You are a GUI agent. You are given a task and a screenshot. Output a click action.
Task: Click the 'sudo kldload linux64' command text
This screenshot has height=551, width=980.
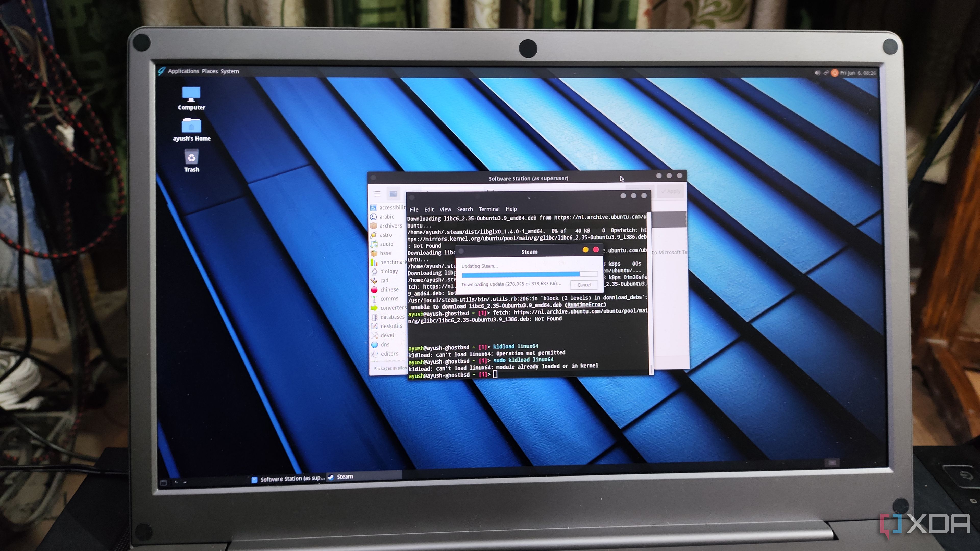523,360
